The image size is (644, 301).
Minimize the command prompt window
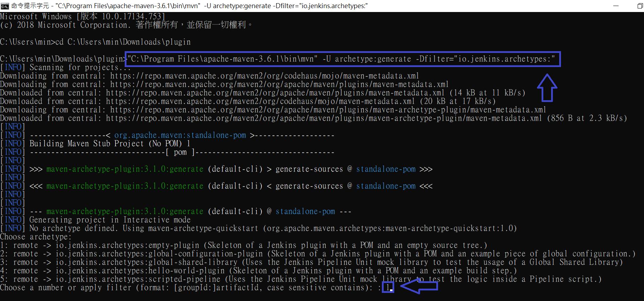coord(616,6)
